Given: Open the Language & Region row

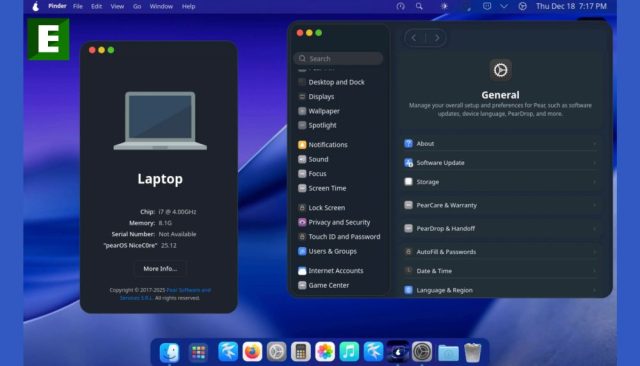Looking at the screenshot, I should pos(500,290).
